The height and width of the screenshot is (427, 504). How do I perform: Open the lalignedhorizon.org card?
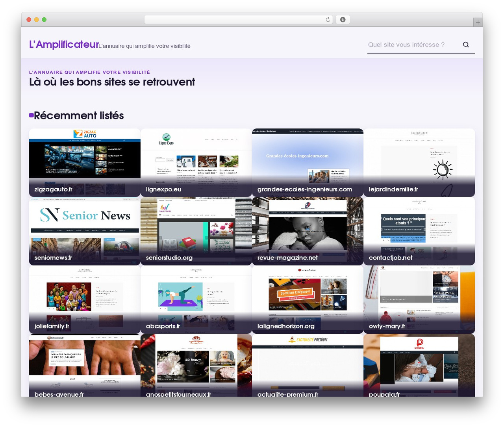click(308, 300)
